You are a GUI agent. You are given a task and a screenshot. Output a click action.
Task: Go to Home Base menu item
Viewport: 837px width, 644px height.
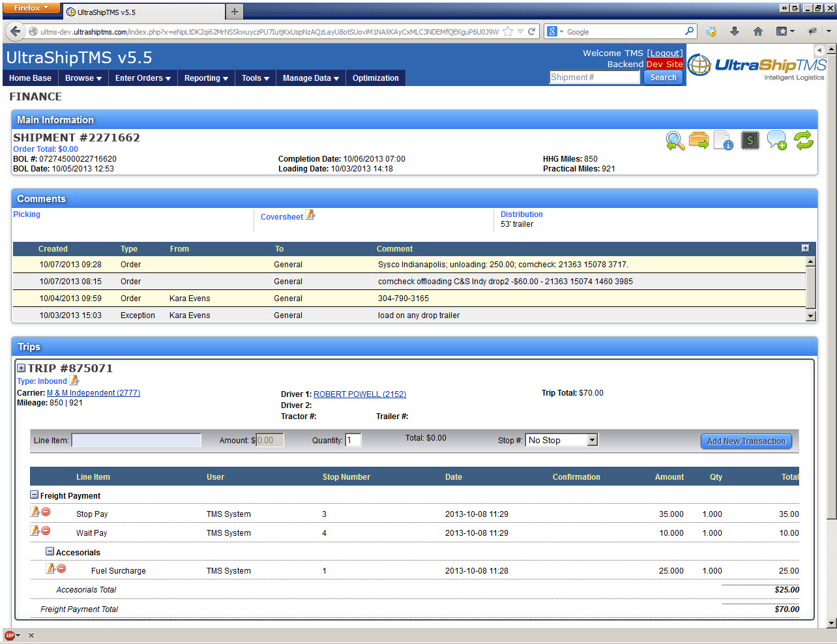(x=30, y=78)
